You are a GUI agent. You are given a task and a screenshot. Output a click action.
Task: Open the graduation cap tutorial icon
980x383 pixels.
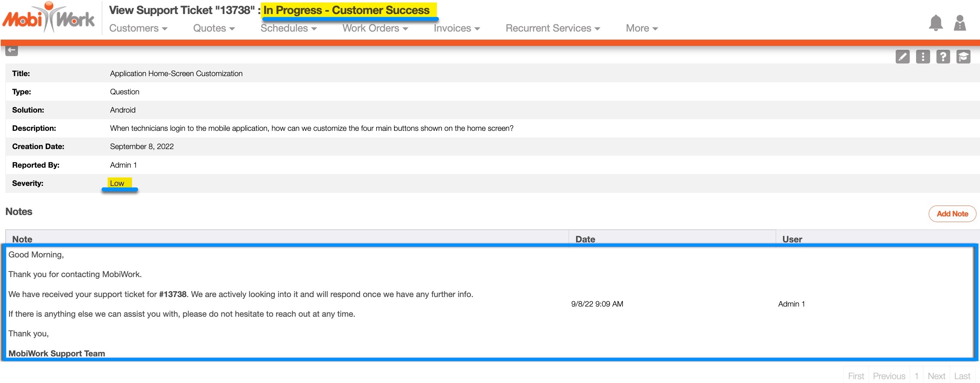click(963, 57)
